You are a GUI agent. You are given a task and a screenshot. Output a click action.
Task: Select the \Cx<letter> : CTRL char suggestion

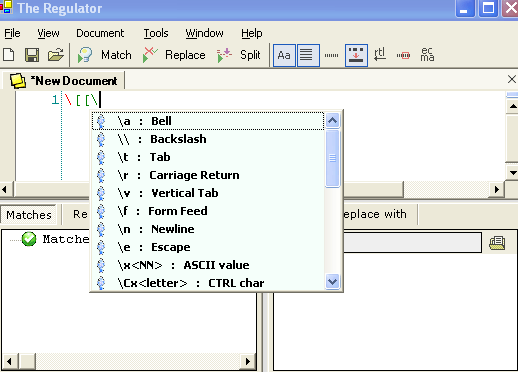(x=208, y=283)
